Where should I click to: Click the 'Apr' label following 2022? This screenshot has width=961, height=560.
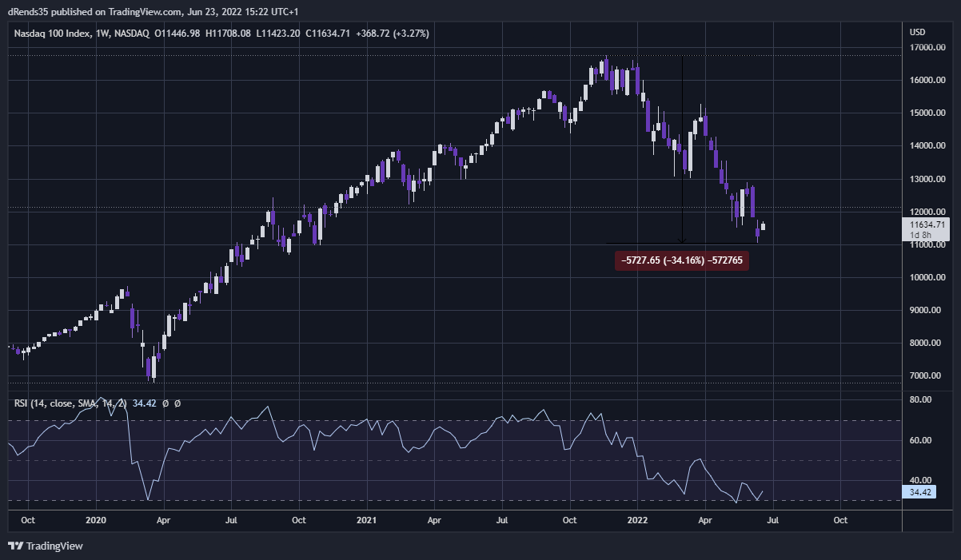705,519
